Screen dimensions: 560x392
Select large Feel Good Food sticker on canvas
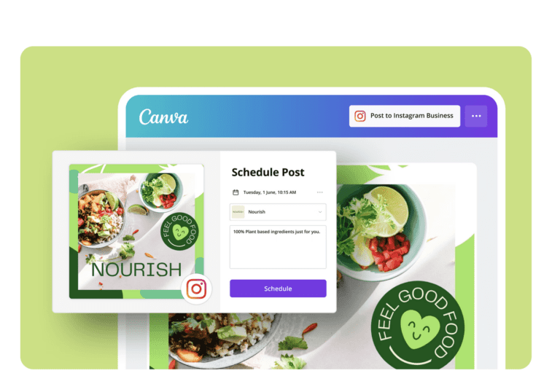tap(418, 325)
